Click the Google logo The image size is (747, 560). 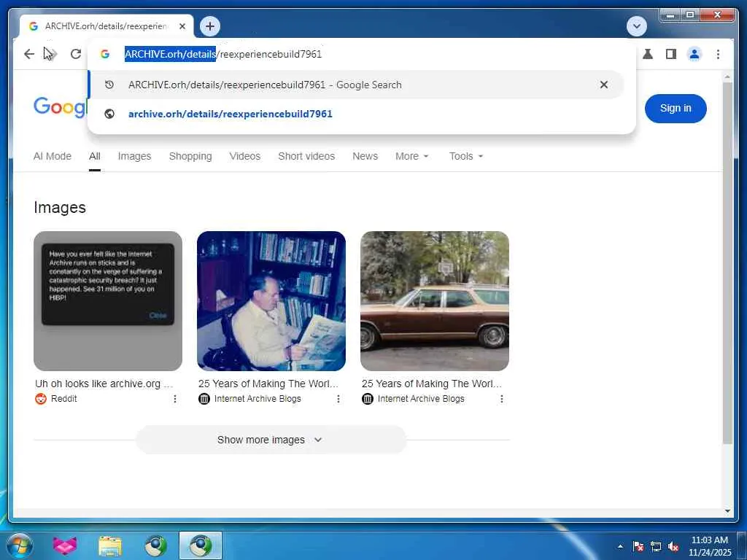tap(60, 106)
